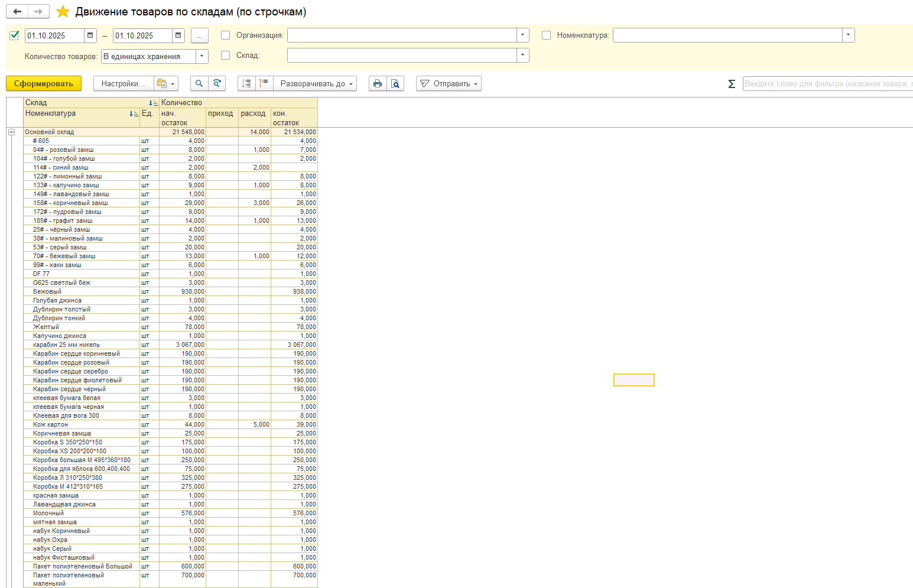Open calendar for the end date
The image size is (913, 588).
[178, 35]
